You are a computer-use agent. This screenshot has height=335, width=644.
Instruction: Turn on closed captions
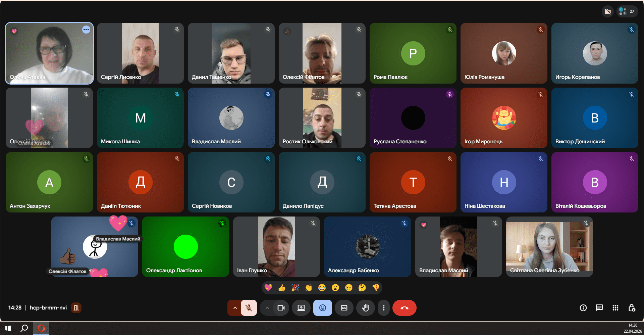[x=344, y=308]
